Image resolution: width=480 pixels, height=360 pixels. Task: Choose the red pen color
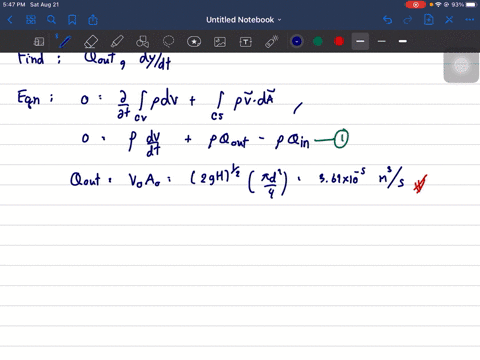339,41
